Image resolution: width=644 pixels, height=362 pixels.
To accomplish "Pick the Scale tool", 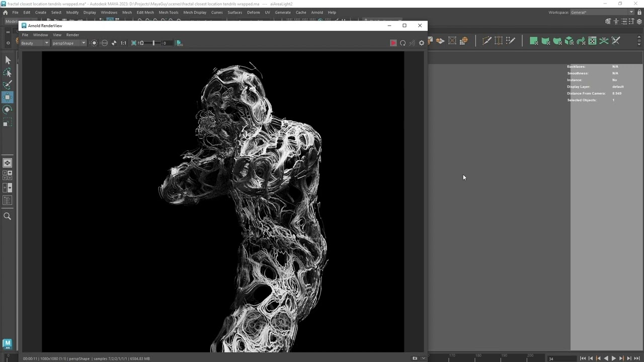I will click(x=8, y=123).
